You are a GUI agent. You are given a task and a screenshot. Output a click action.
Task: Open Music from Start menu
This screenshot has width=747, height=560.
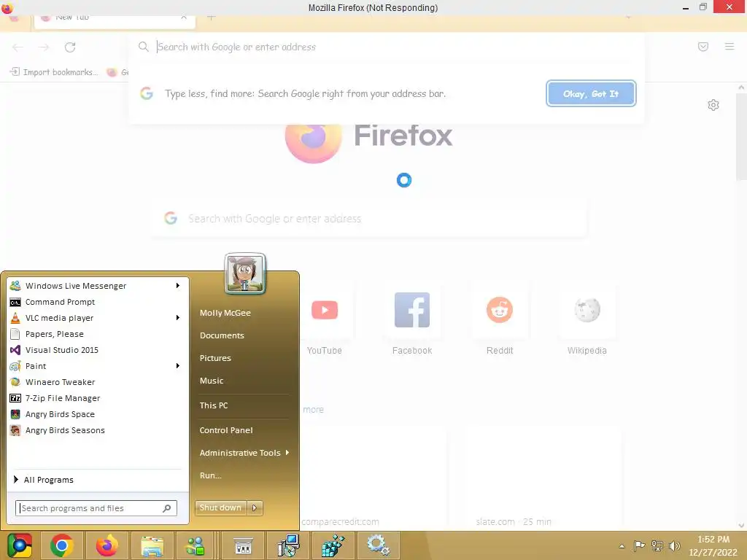[x=212, y=381]
